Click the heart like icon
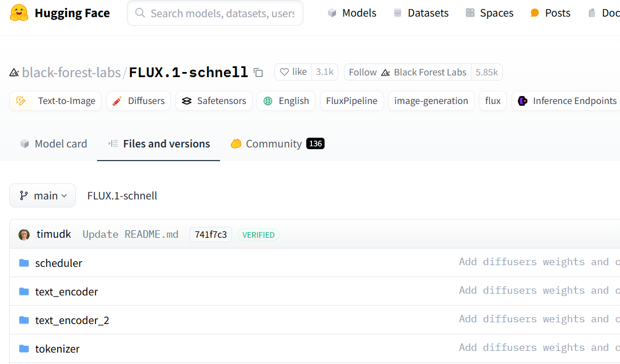620x364 pixels. 284,72
